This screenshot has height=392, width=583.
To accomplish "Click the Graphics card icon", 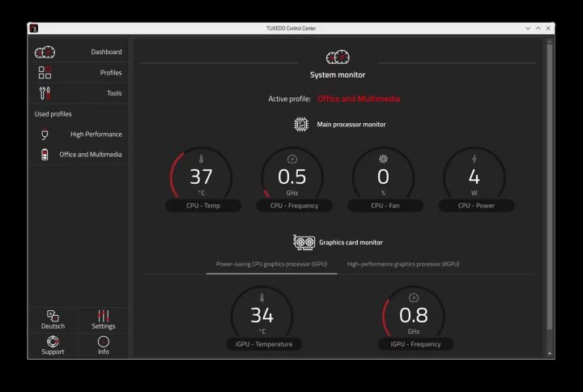I will pyautogui.click(x=304, y=242).
